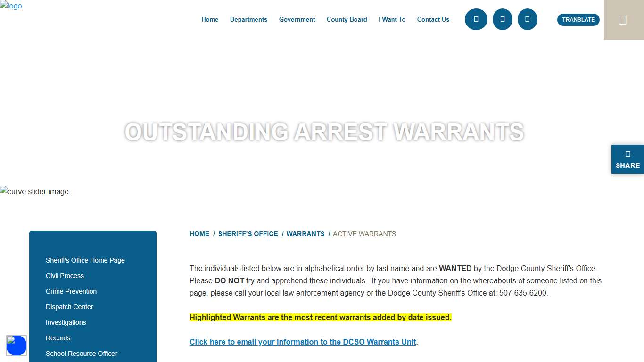
Task: Open the I Want To dropdown
Action: tap(392, 20)
